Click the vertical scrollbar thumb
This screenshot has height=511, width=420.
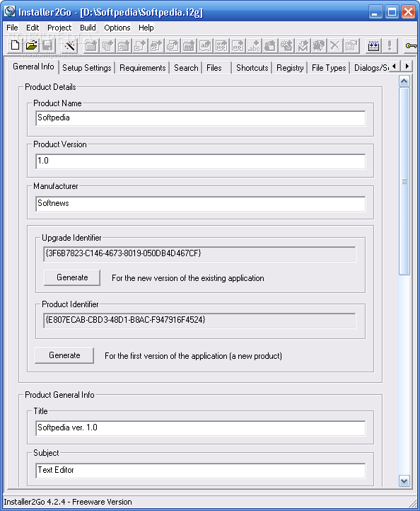coord(404,181)
